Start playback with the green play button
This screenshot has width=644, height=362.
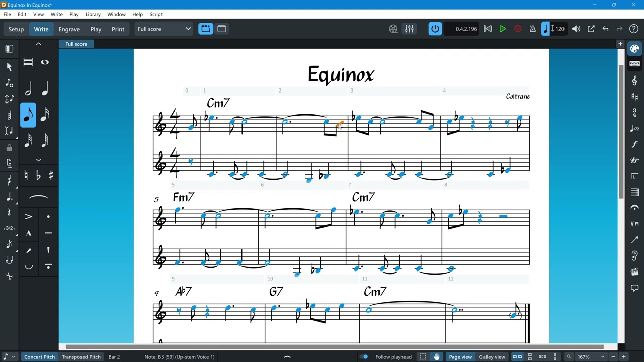click(502, 29)
